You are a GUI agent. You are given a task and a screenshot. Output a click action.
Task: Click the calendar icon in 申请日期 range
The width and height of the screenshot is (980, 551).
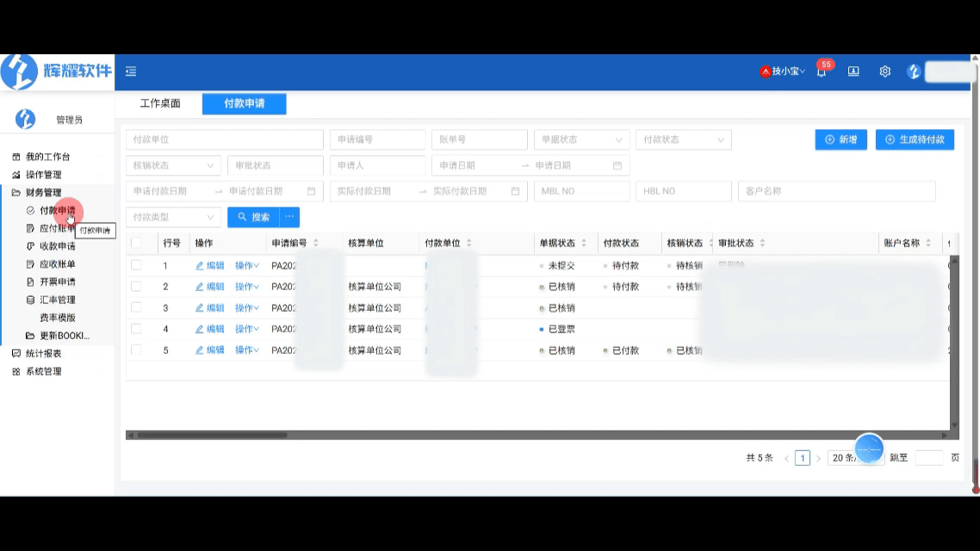click(x=617, y=165)
